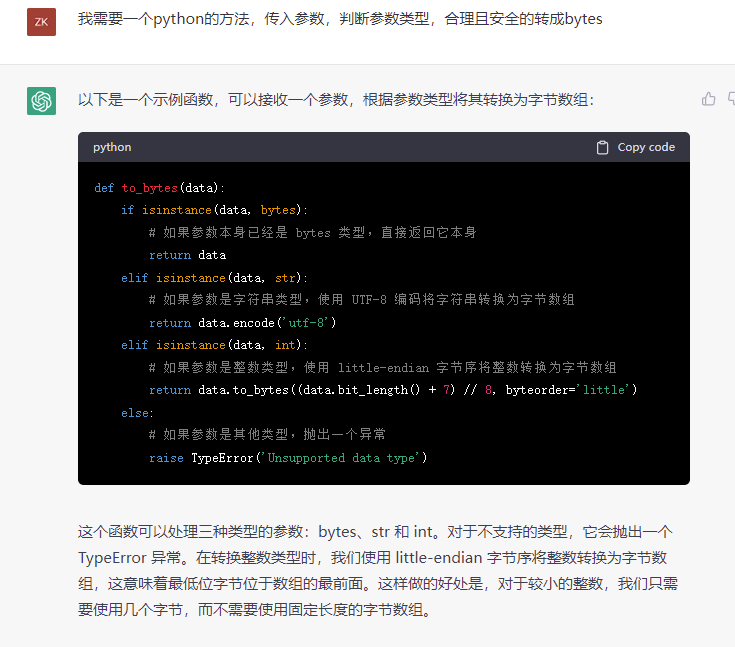Click the data.encode('utf-8') line
735x647 pixels.
242,323
